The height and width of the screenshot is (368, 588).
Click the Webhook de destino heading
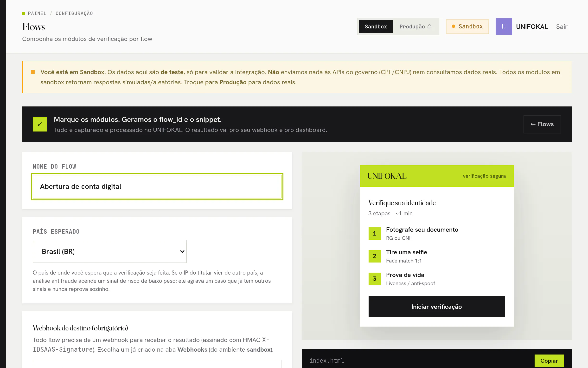[80, 328]
